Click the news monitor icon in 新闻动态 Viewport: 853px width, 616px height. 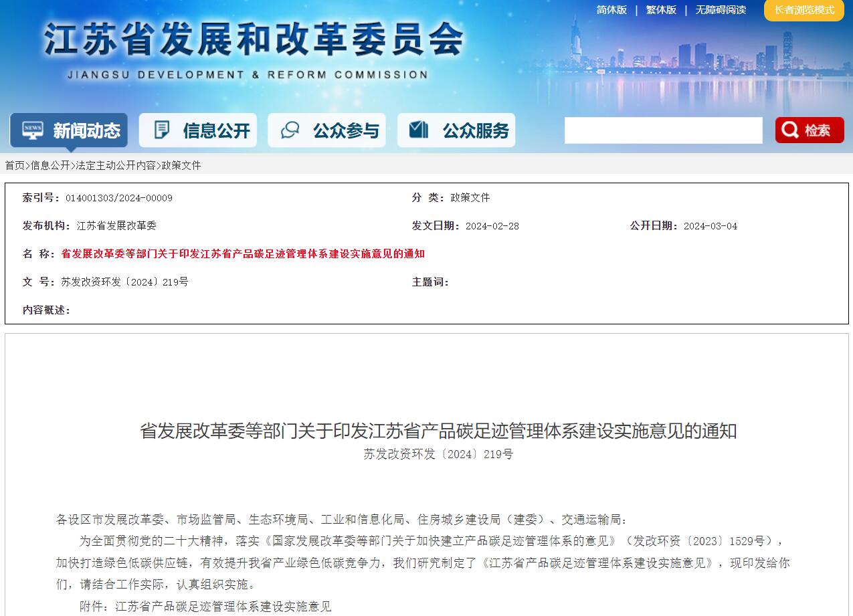tap(32, 130)
